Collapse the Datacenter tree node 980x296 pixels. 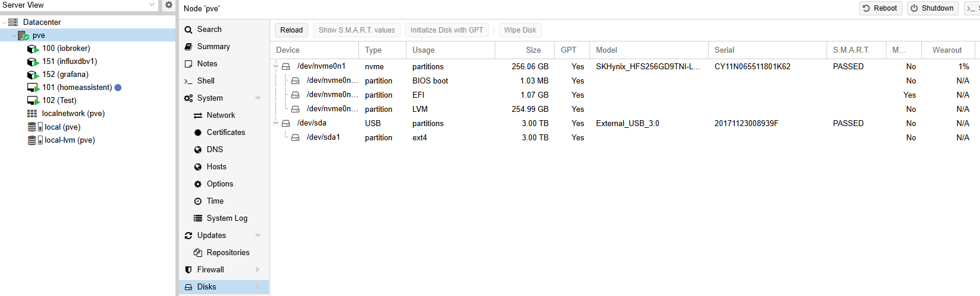coord(5,22)
